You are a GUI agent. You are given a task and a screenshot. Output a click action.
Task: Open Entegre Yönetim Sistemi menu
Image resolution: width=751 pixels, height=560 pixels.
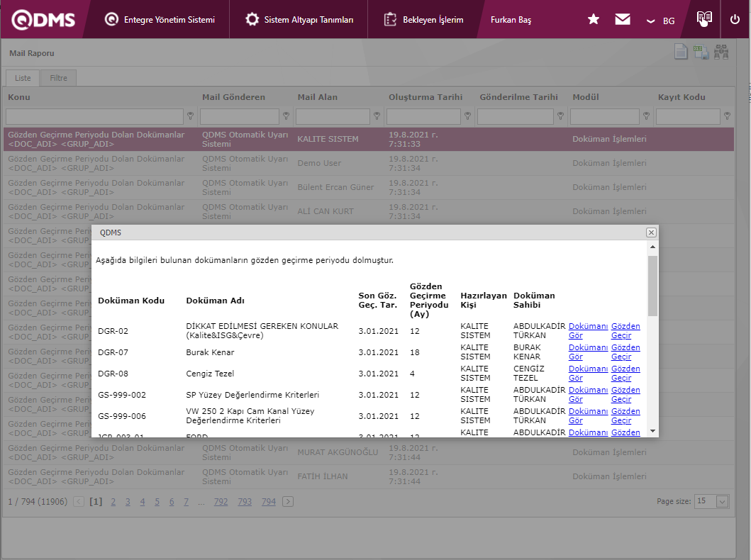click(x=160, y=20)
